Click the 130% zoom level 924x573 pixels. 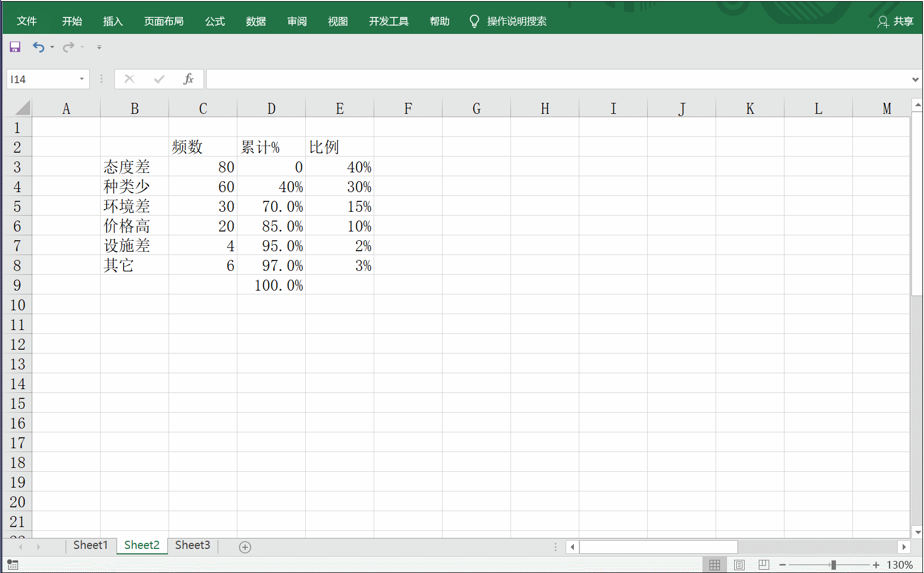899,565
